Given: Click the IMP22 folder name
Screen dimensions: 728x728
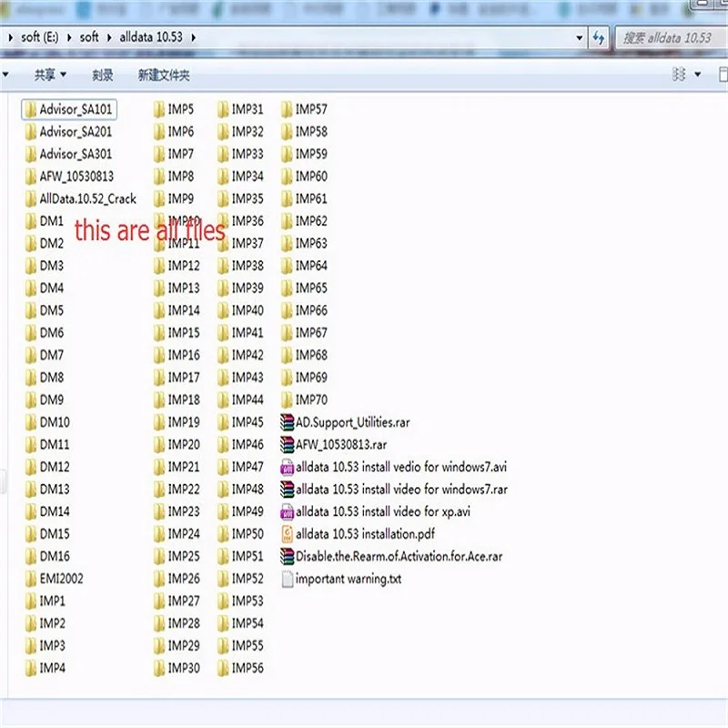Looking at the screenshot, I should pyautogui.click(x=184, y=489).
